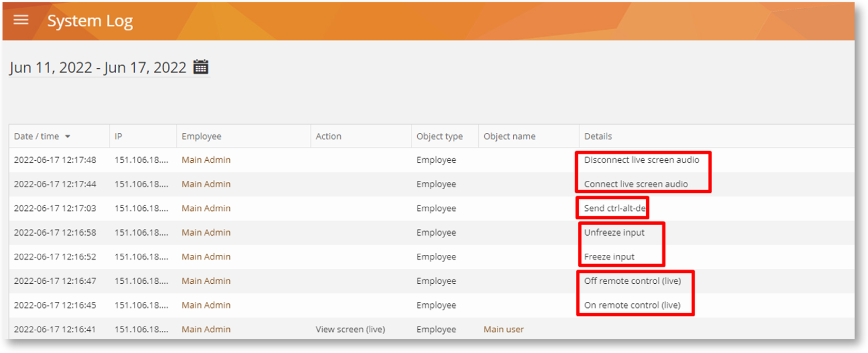Select timestamp 2022-06-17 12:17:44
This screenshot has width=868, height=353.
pyautogui.click(x=55, y=184)
